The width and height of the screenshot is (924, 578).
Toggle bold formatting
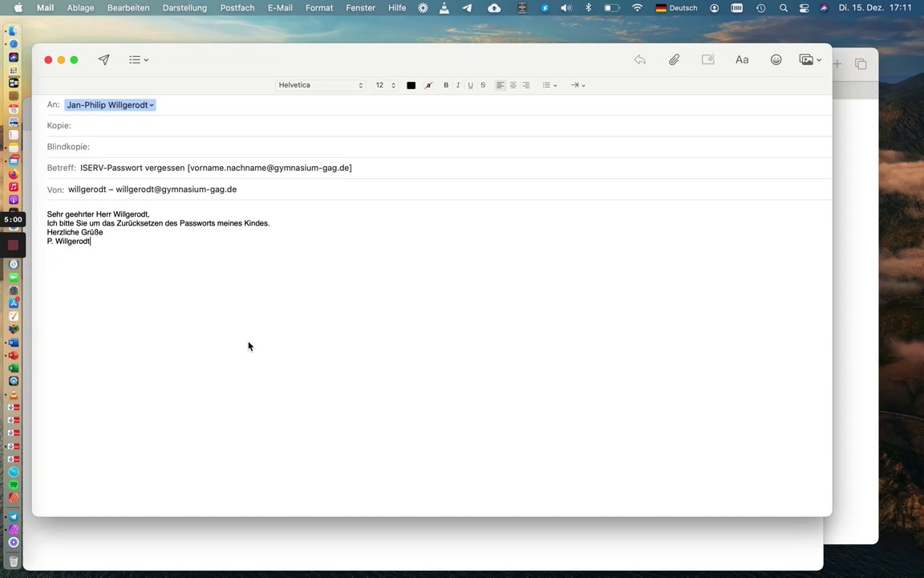click(446, 86)
